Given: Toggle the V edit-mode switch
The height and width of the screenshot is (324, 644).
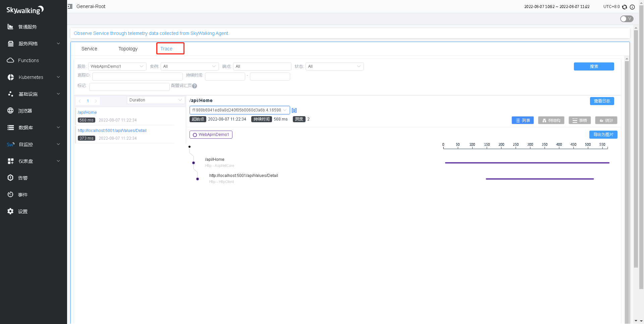Looking at the screenshot, I should coord(626,19).
